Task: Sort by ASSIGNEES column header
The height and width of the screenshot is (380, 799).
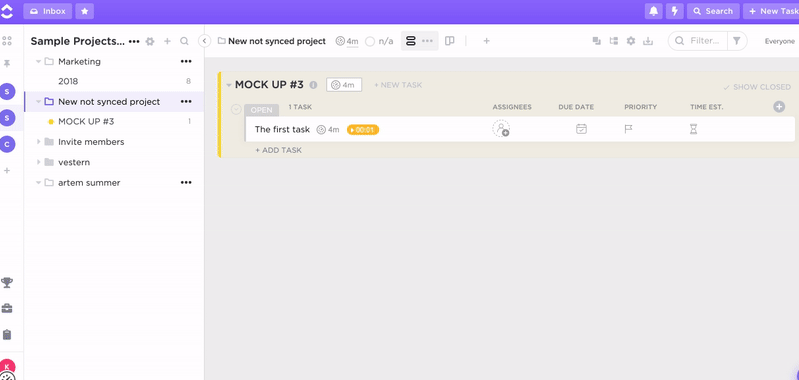Action: tap(512, 107)
